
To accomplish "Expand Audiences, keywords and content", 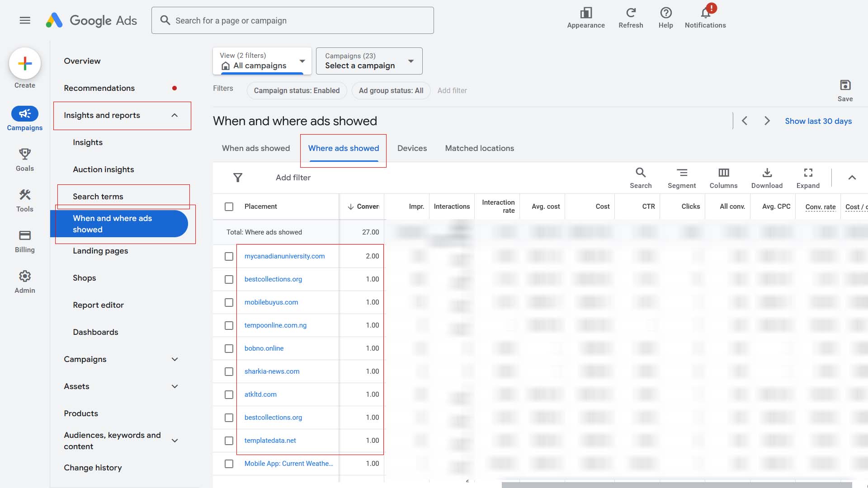I will [175, 441].
